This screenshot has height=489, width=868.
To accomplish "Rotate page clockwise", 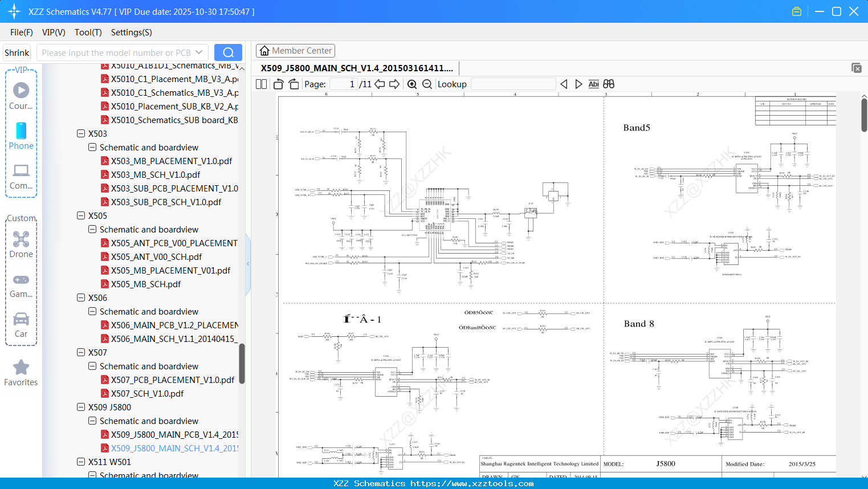I will (x=294, y=84).
